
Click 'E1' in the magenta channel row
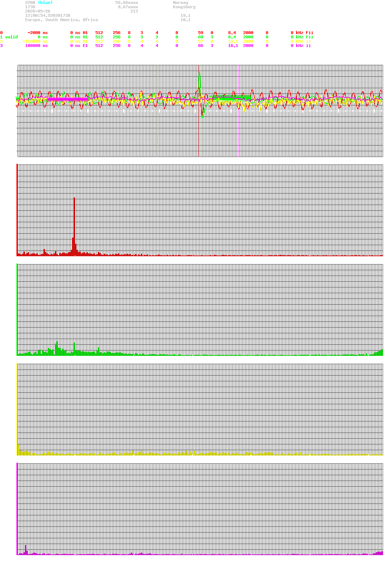tap(85, 46)
